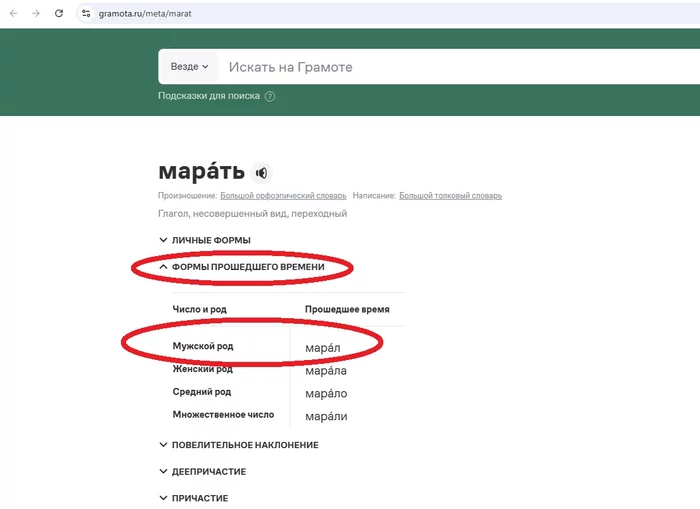
Task: Open Подсказки для поиска link
Action: point(209,96)
